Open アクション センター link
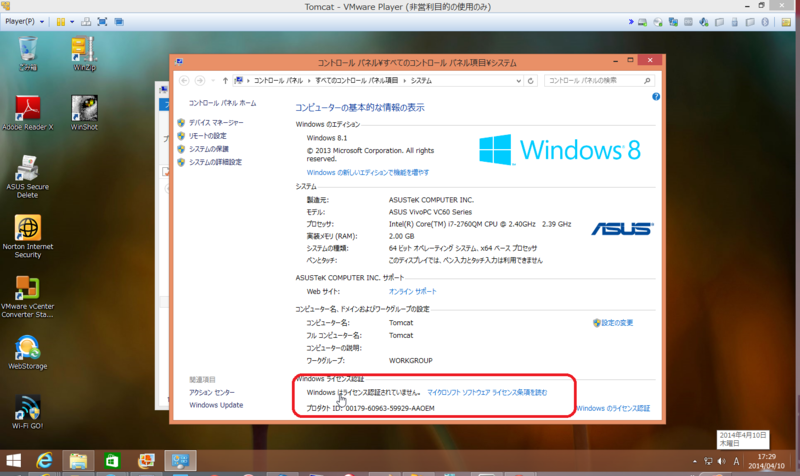This screenshot has width=800, height=476. (x=212, y=392)
